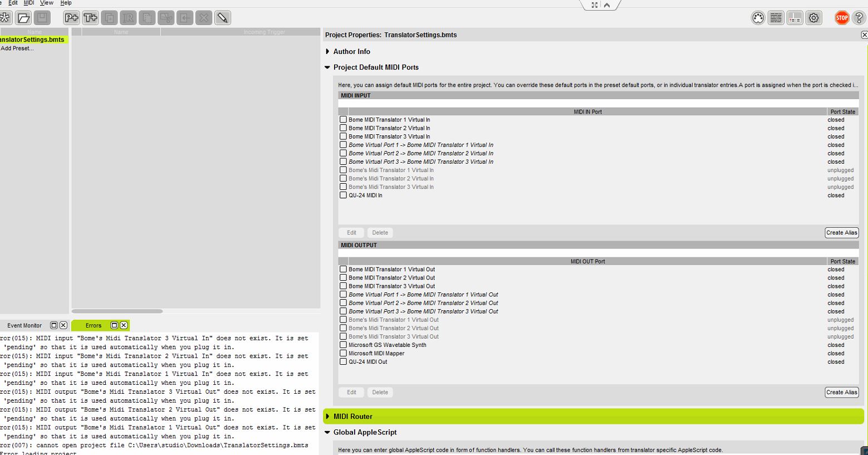Open a project file with folder icon
Image resolution: width=868 pixels, height=455 pixels.
click(x=23, y=18)
